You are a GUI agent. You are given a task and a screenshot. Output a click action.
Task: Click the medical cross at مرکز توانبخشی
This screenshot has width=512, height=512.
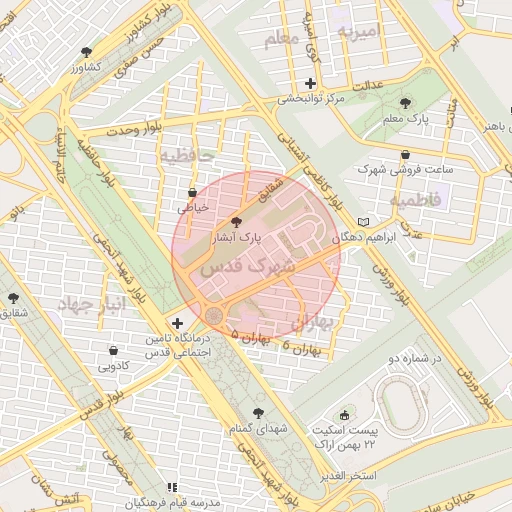coord(310,83)
